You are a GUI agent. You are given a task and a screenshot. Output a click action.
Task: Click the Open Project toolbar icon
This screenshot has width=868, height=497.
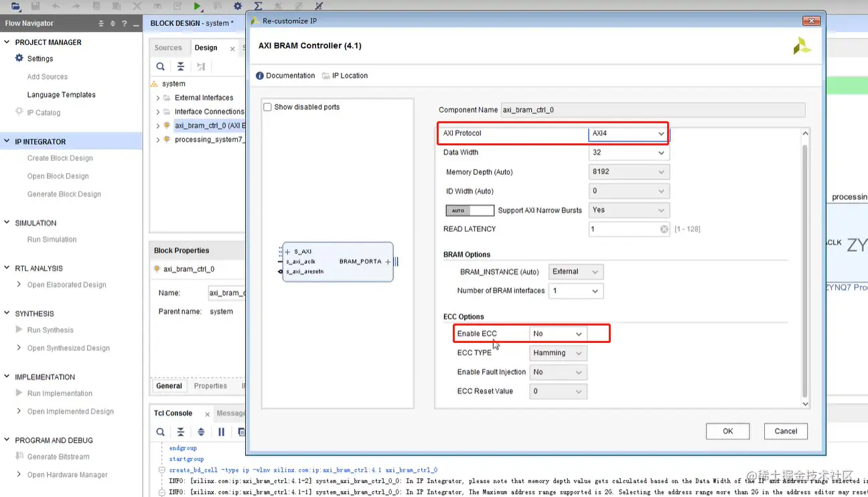point(16,6)
